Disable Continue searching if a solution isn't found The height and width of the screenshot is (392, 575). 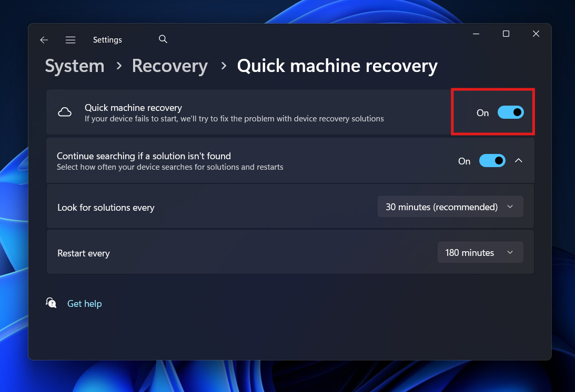pos(492,160)
